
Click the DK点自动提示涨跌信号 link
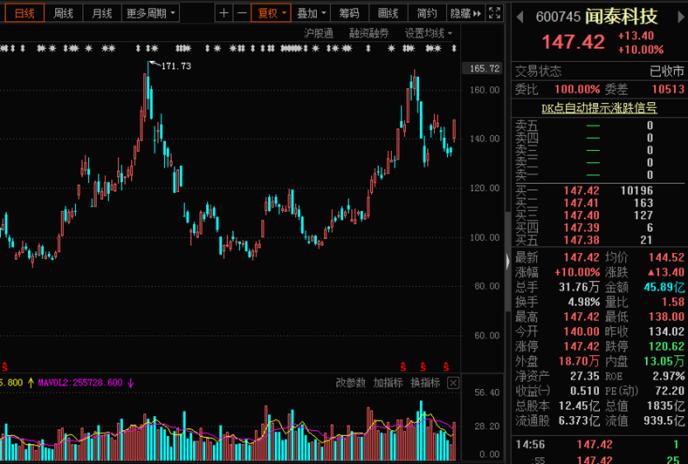(598, 108)
